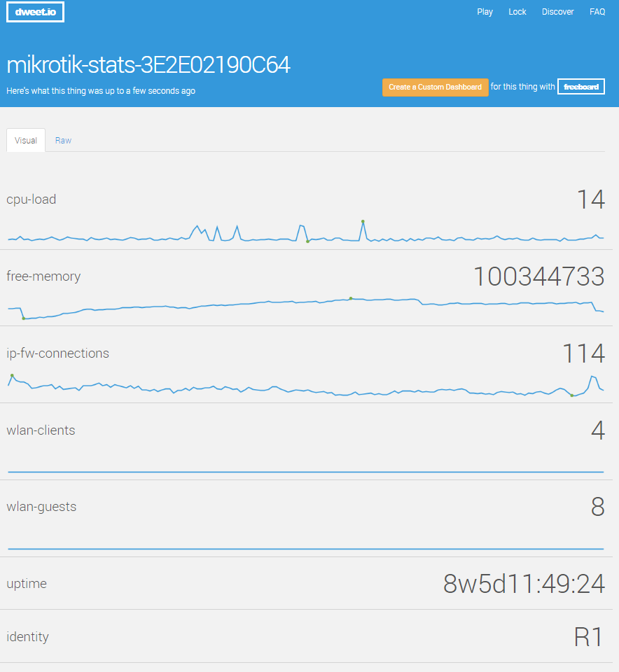Click the 'for this thing with' text
The height and width of the screenshot is (672, 619).
click(x=522, y=87)
